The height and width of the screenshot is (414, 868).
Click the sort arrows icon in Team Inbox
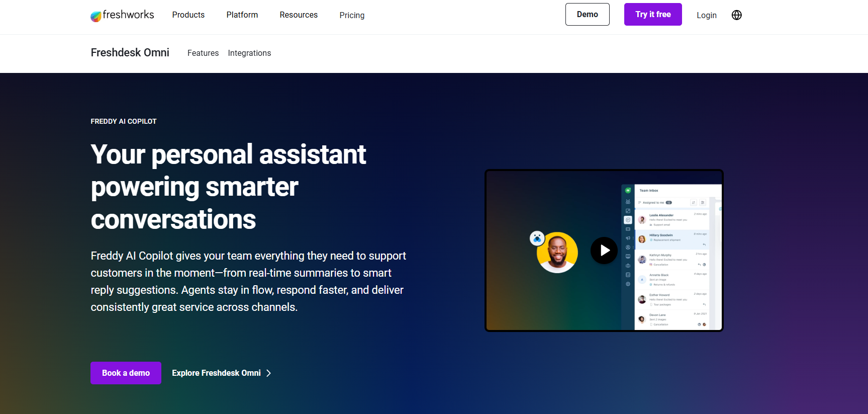point(694,203)
